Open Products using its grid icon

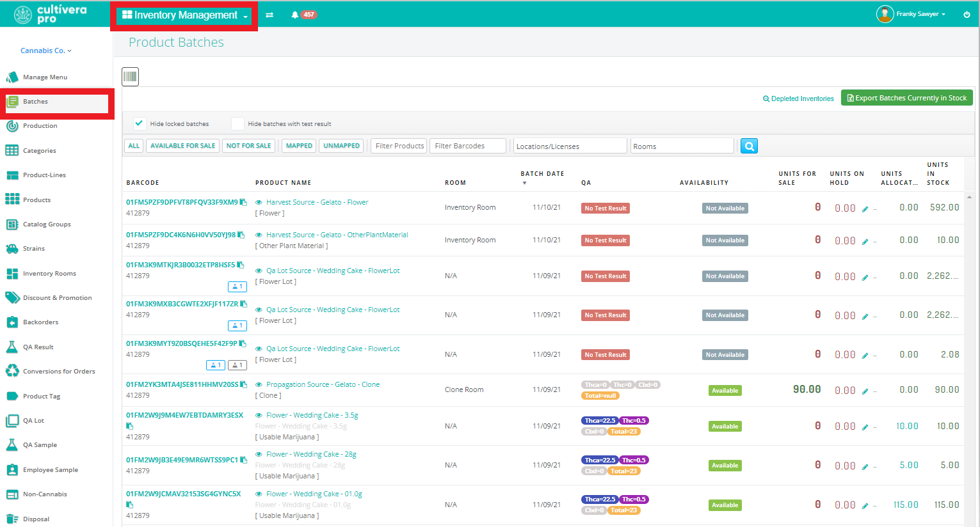[12, 200]
